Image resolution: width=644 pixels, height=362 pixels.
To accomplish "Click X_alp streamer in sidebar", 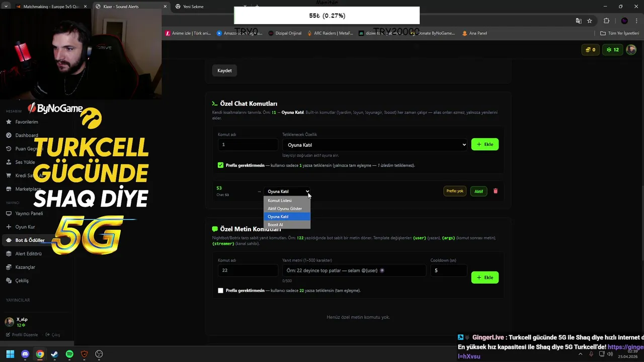I will (x=22, y=319).
